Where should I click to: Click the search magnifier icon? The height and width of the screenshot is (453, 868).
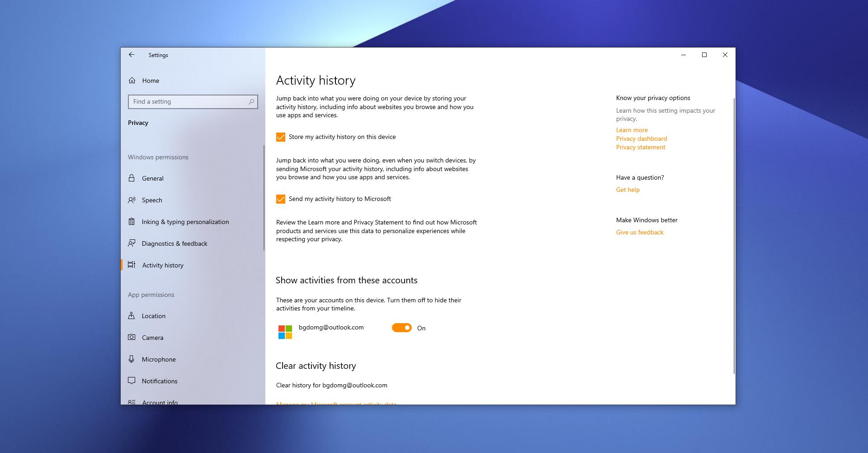point(251,102)
